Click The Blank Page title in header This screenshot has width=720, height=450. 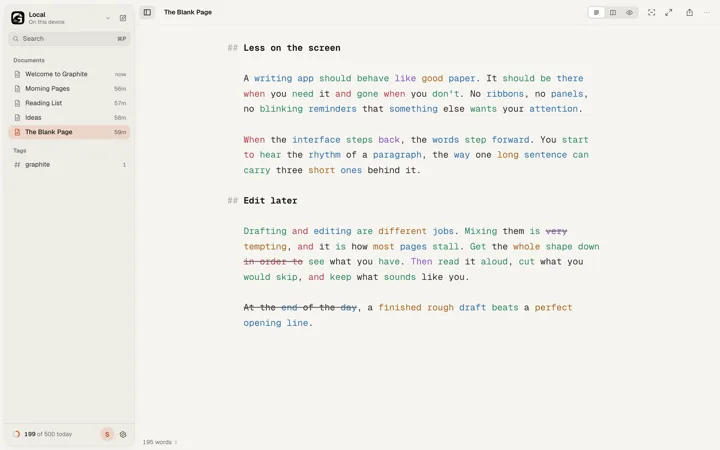tap(188, 12)
